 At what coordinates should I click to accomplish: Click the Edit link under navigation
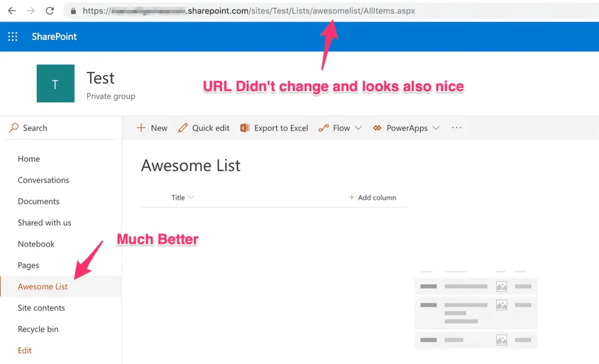pyautogui.click(x=25, y=351)
